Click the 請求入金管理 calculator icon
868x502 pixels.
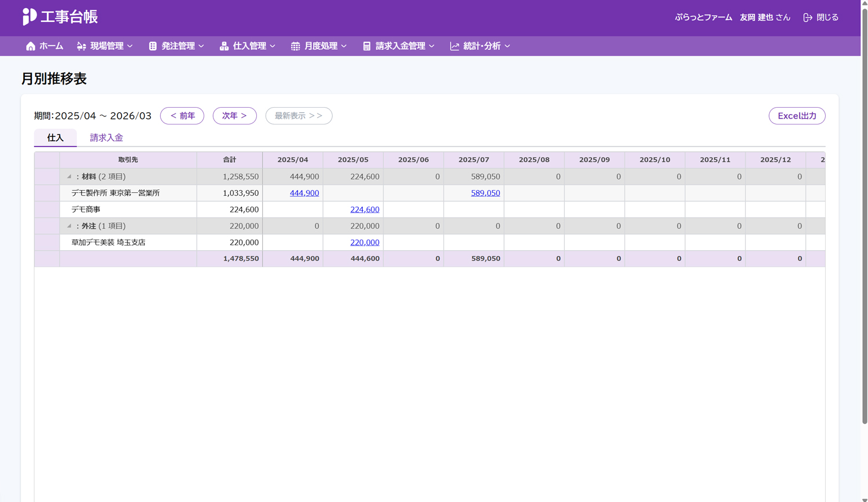(367, 46)
